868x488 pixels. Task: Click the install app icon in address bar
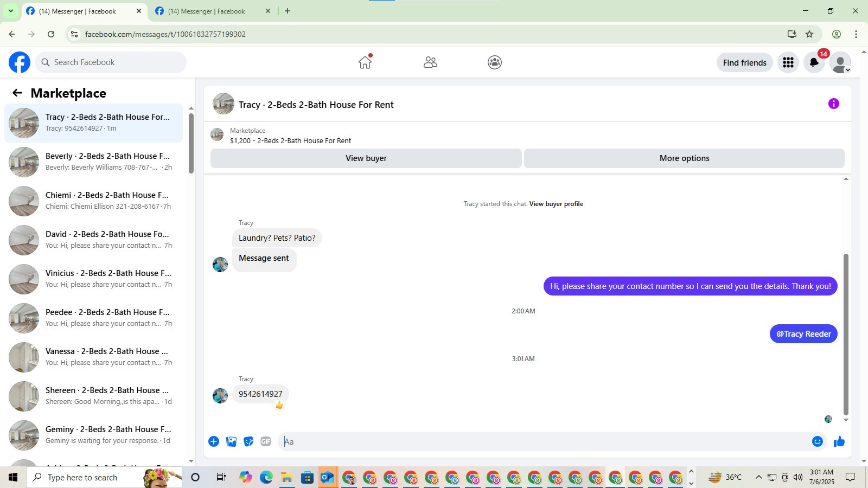[x=792, y=34]
